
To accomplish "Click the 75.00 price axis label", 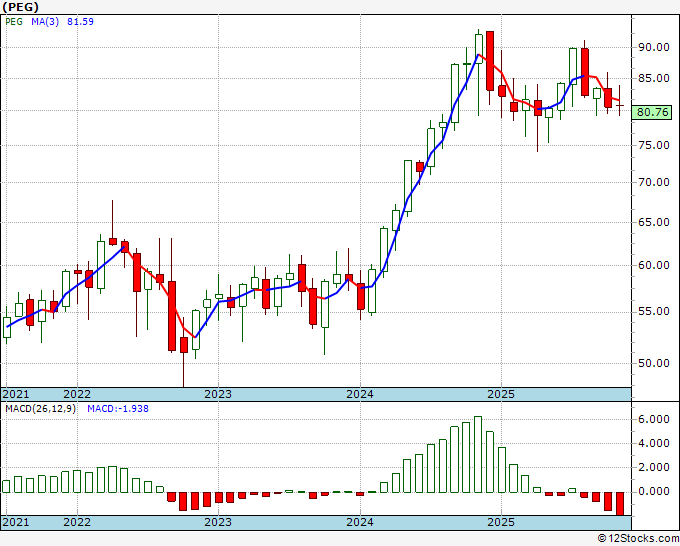I will (654, 145).
